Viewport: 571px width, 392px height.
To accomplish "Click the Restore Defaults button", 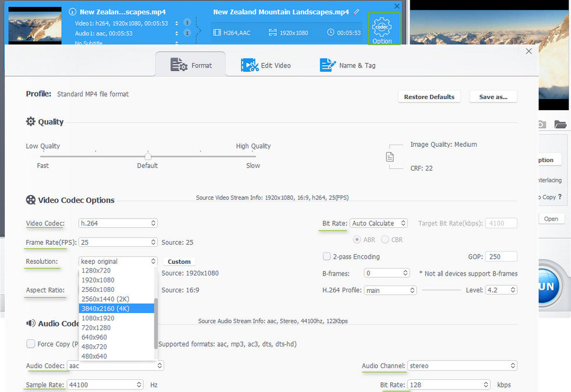I will tap(429, 97).
